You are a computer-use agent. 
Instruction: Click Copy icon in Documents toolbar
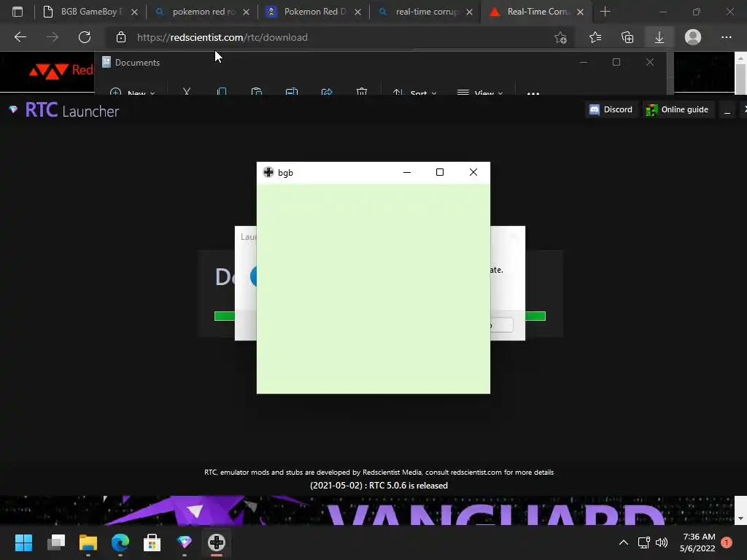222,90
